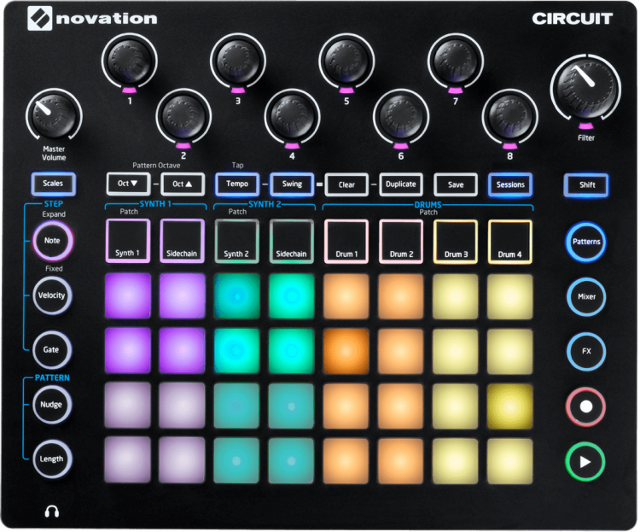Open the Mixer view button

point(586,296)
